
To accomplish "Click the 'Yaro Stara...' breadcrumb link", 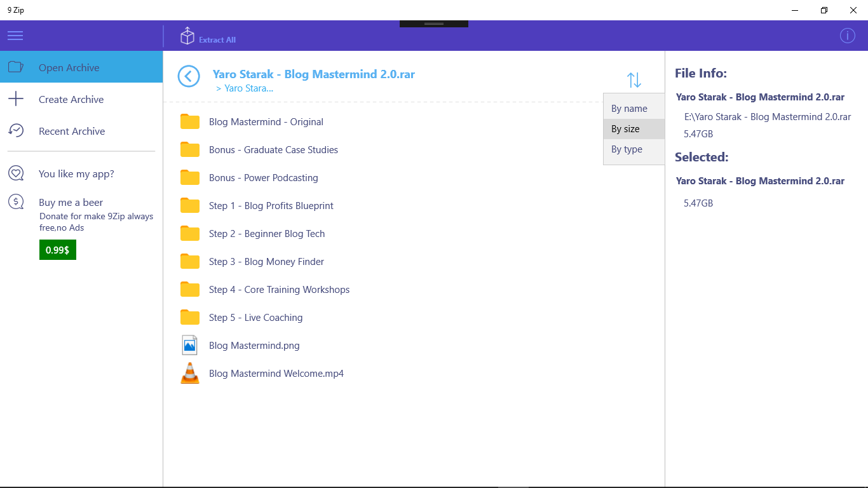I will pyautogui.click(x=245, y=88).
